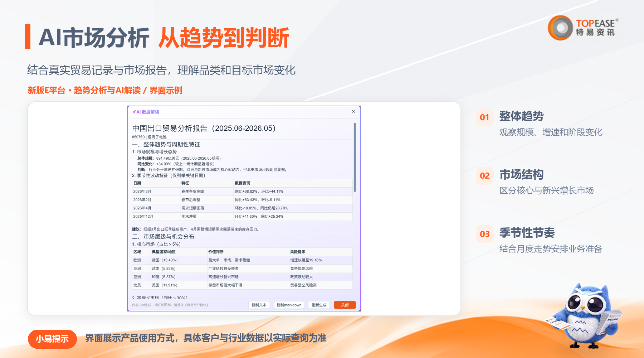
Task: Open the 《特易用户协议》 link
Action: pyautogui.click(x=196, y=305)
